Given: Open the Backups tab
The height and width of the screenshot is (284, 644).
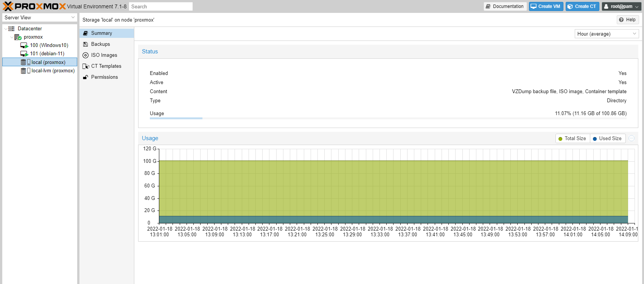Looking at the screenshot, I should click(x=101, y=44).
